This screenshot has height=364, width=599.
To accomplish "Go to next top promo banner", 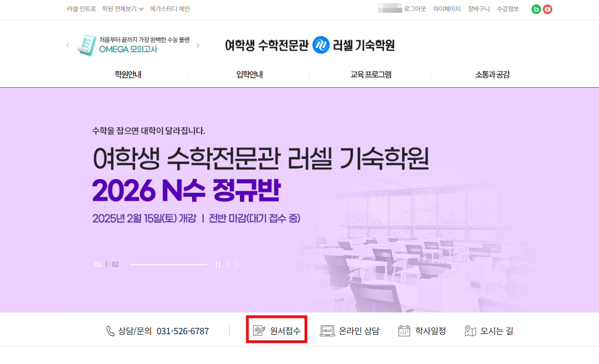I will 198,45.
